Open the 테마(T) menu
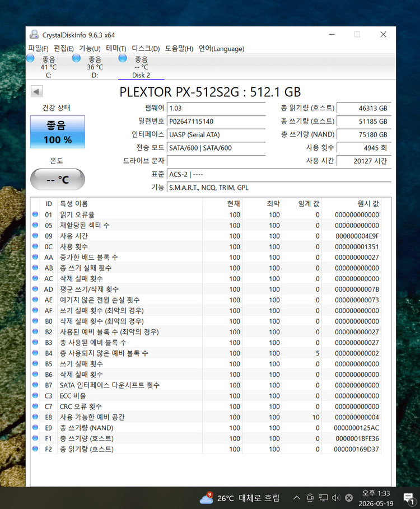The height and width of the screenshot is (509, 420). tap(116, 48)
